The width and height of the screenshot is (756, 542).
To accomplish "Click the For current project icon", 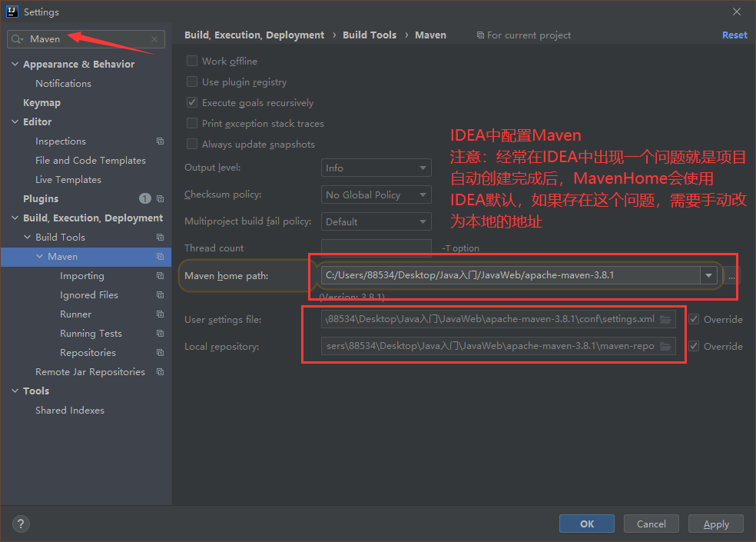I will coord(480,35).
